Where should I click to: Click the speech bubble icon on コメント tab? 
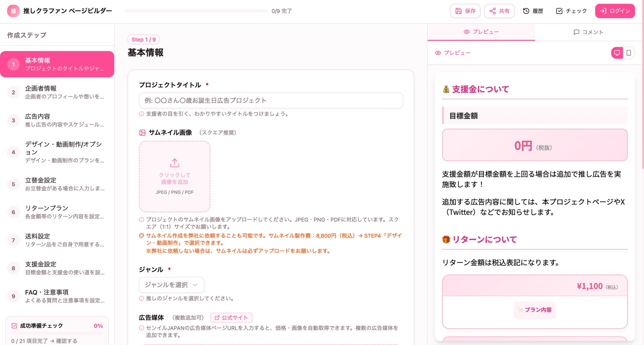coord(576,32)
